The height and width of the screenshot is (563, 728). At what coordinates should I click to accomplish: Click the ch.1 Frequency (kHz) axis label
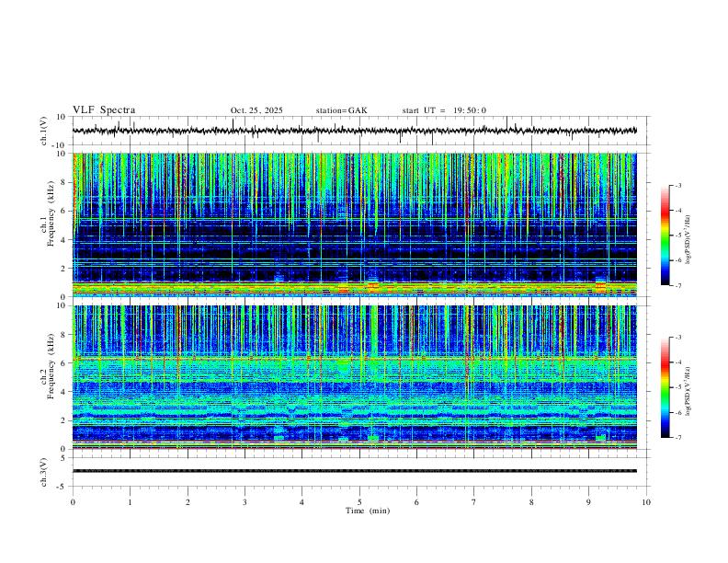[48, 213]
